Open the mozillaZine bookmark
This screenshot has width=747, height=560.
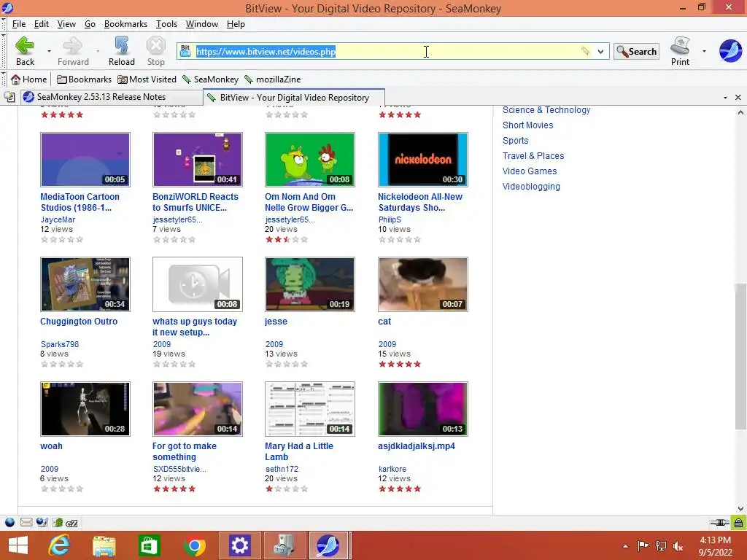pyautogui.click(x=273, y=79)
